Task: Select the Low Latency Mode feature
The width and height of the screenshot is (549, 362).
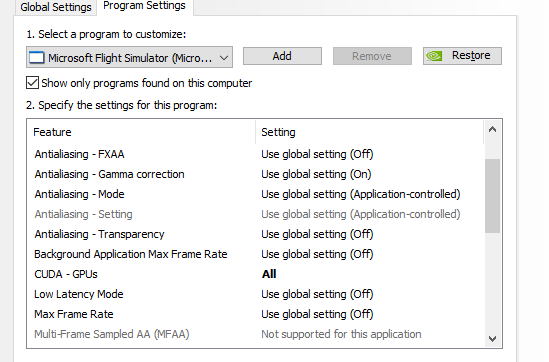Action: coord(79,294)
